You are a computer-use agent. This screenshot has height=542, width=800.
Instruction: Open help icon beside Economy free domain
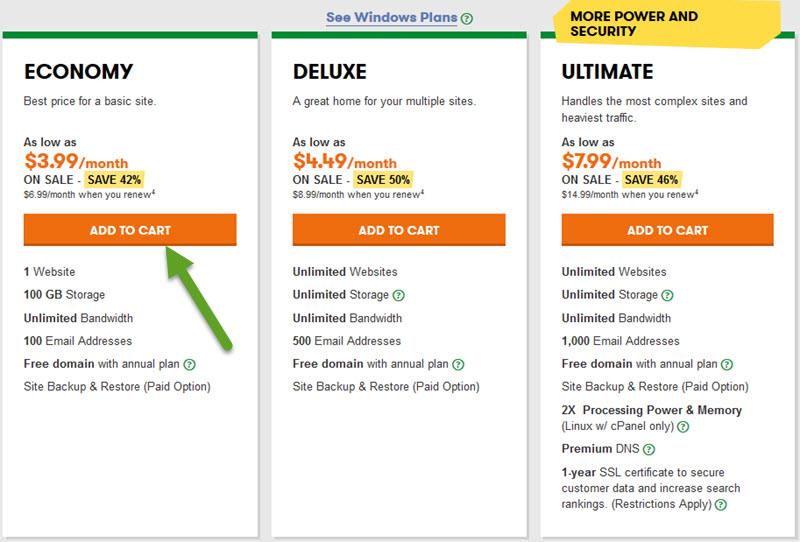[x=189, y=364]
